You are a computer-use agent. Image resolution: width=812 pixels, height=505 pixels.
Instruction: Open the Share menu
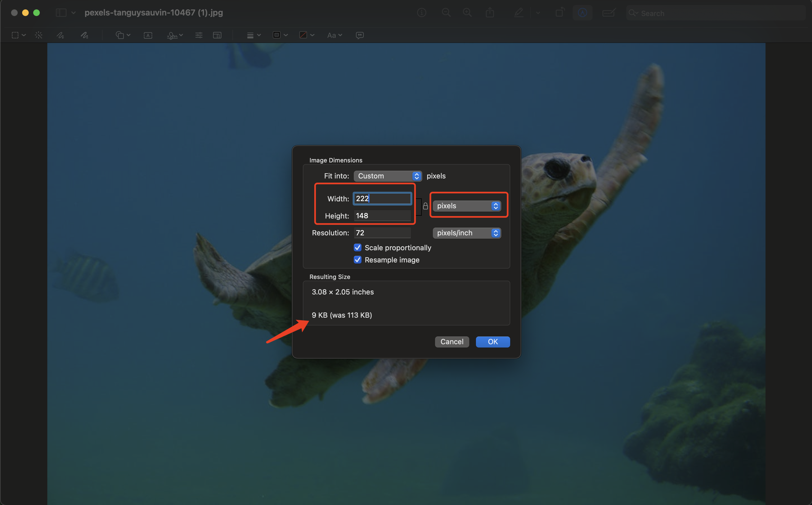[x=489, y=12]
